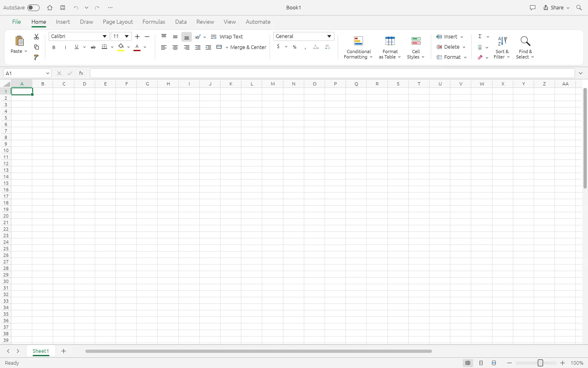Expand the Name Box dropdown arrow
This screenshot has width=588, height=368.
(48, 73)
